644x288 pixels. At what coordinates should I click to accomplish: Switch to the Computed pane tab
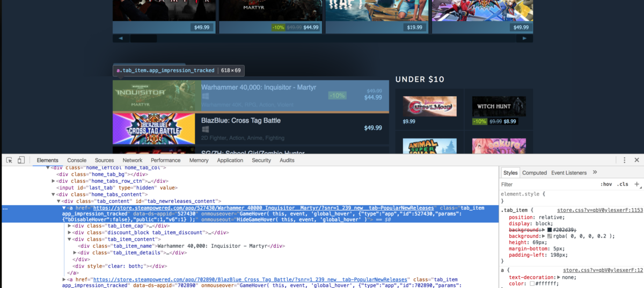[x=535, y=172]
